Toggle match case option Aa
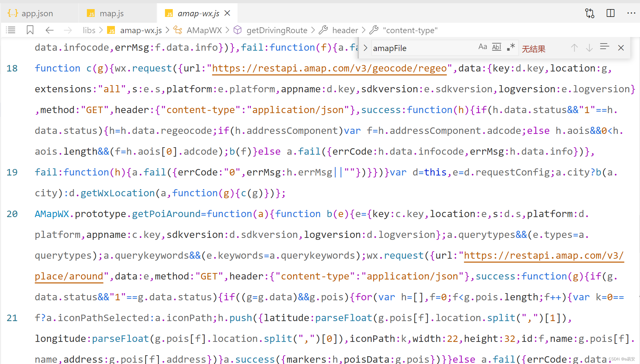 pyautogui.click(x=483, y=47)
